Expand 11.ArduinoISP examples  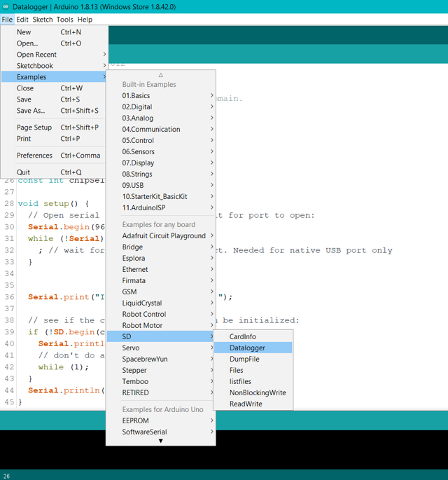161,207
